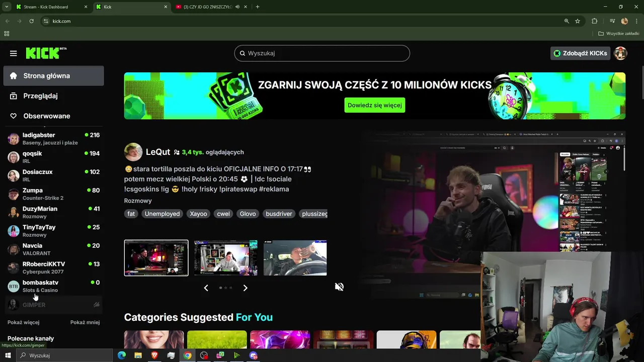Open the apps grid in bookmarks bar
Image resolution: width=644 pixels, height=362 pixels.
coord(7,34)
